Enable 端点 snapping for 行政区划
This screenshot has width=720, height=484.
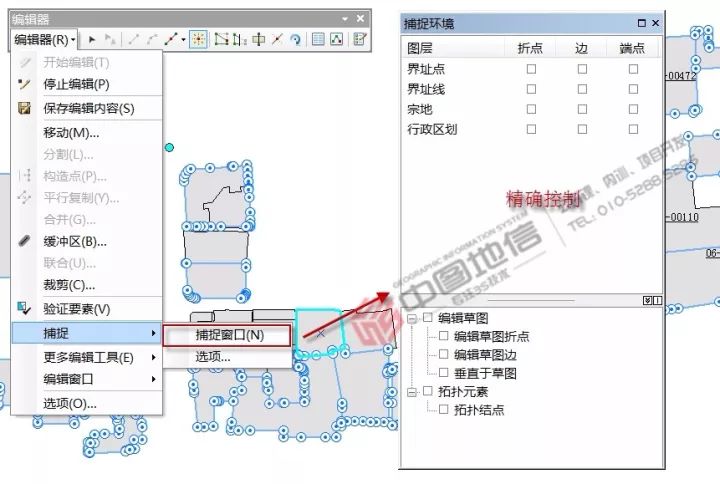(633, 129)
